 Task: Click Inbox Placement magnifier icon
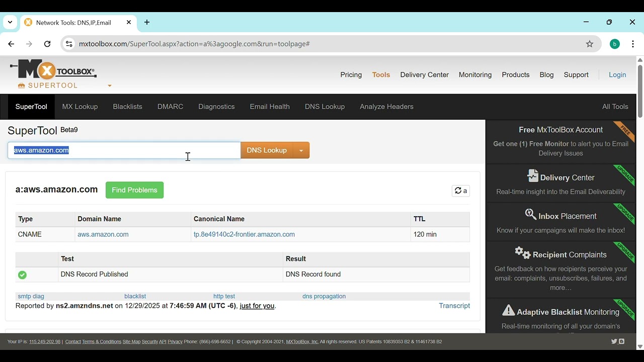pos(530,215)
